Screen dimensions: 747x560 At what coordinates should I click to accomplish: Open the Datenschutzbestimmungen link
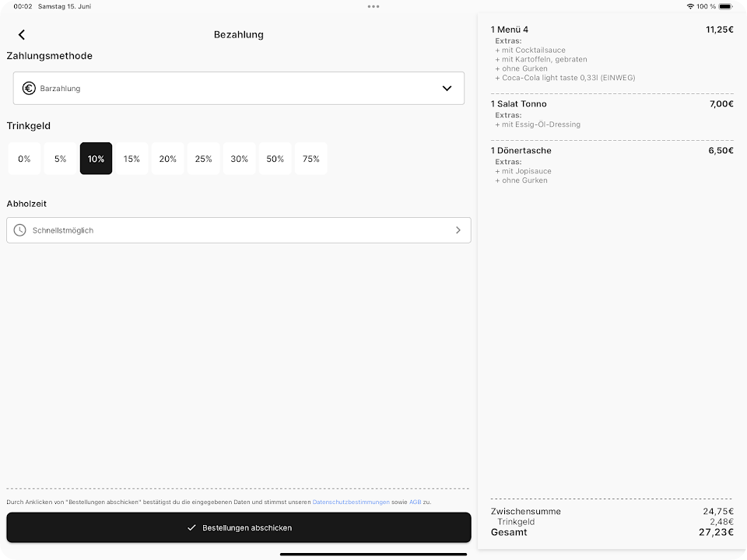[x=350, y=502]
